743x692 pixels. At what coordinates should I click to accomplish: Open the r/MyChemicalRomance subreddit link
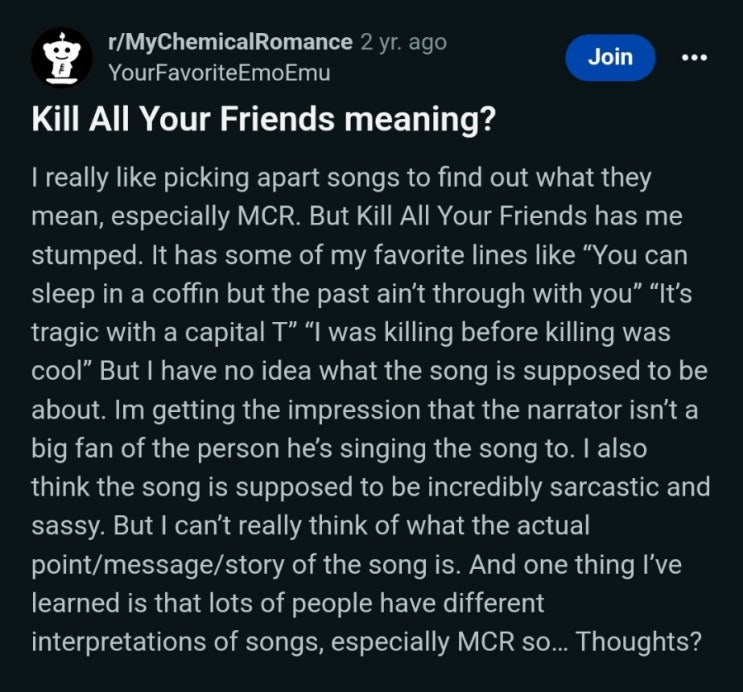(229, 43)
